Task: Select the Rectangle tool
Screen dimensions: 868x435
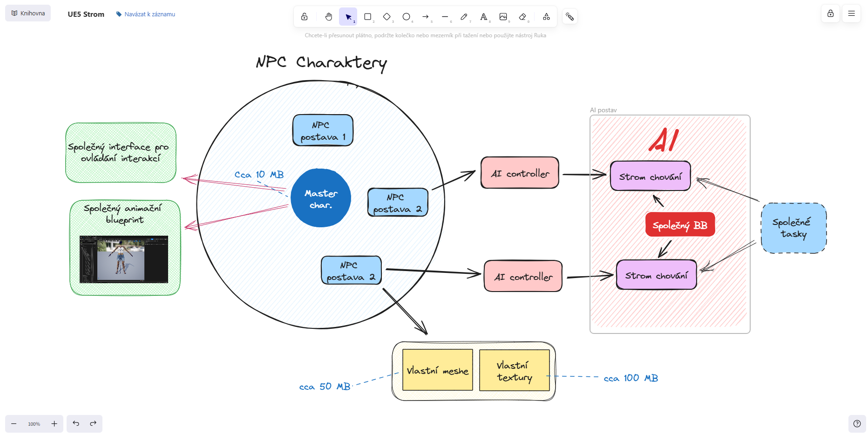Action: (x=368, y=17)
